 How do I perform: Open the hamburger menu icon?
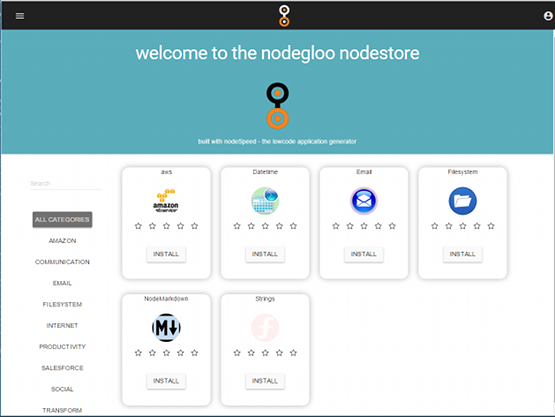(x=20, y=16)
